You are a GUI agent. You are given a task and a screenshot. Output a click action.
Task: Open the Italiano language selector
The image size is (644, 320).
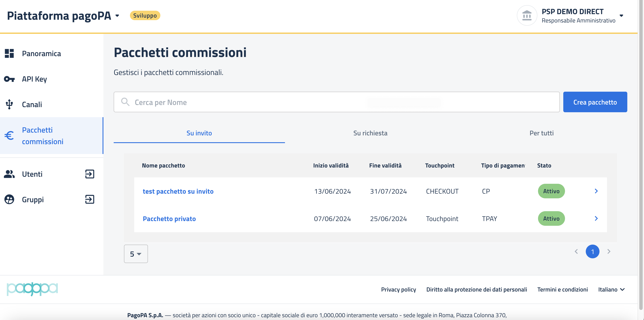[x=611, y=289]
